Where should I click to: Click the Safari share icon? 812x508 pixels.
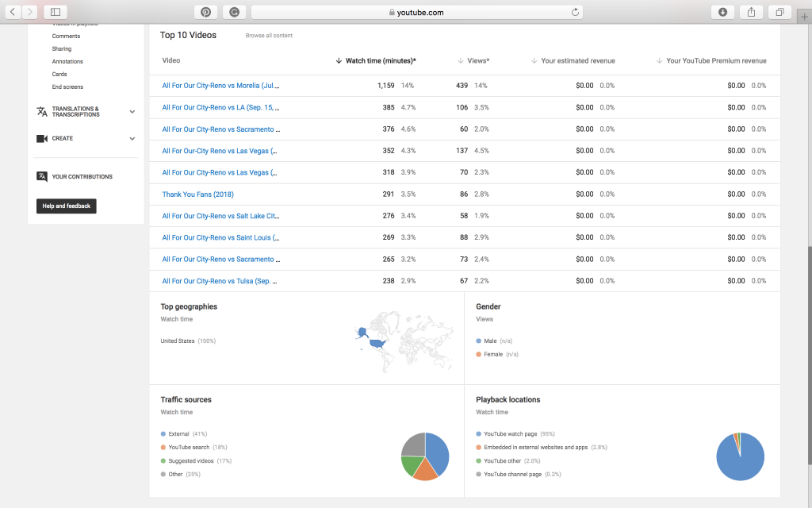[751, 12]
